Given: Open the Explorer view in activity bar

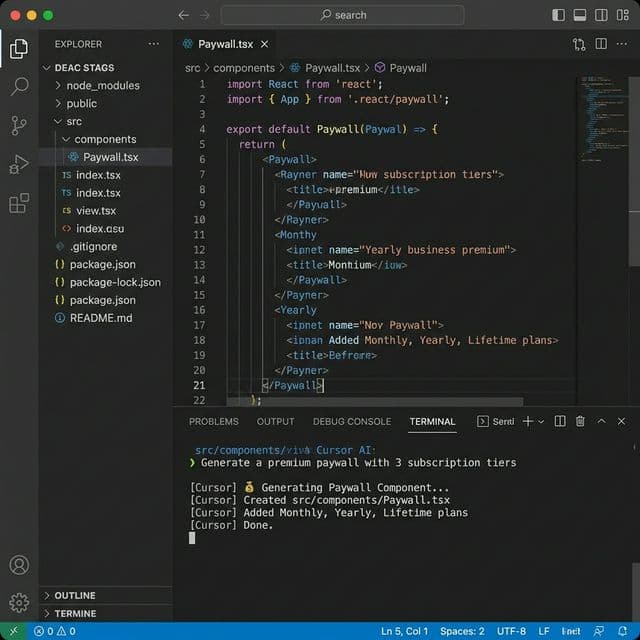Looking at the screenshot, I should pos(19,49).
